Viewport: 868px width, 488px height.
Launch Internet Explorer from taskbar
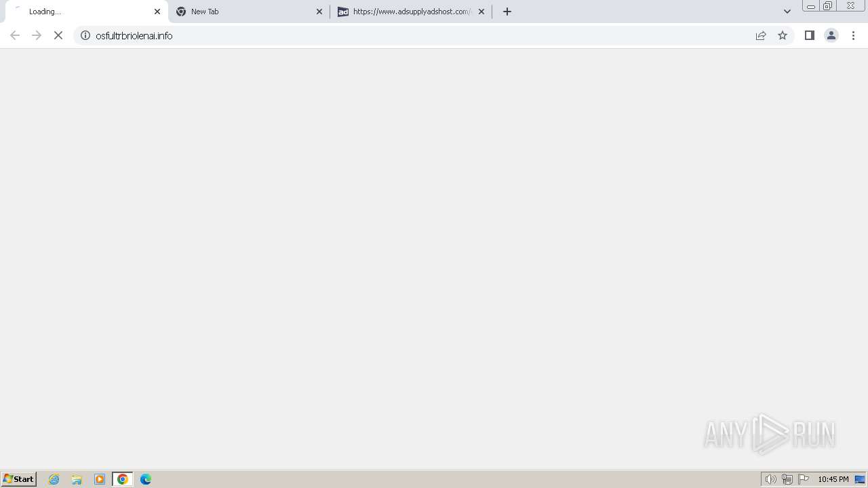[x=54, y=479]
